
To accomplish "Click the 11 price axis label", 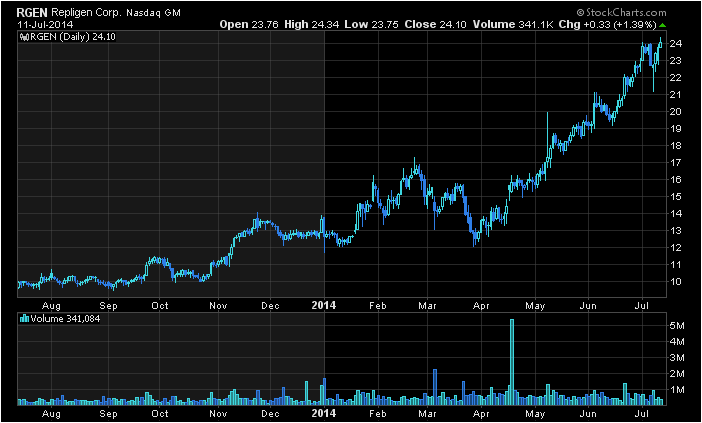I will point(676,265).
